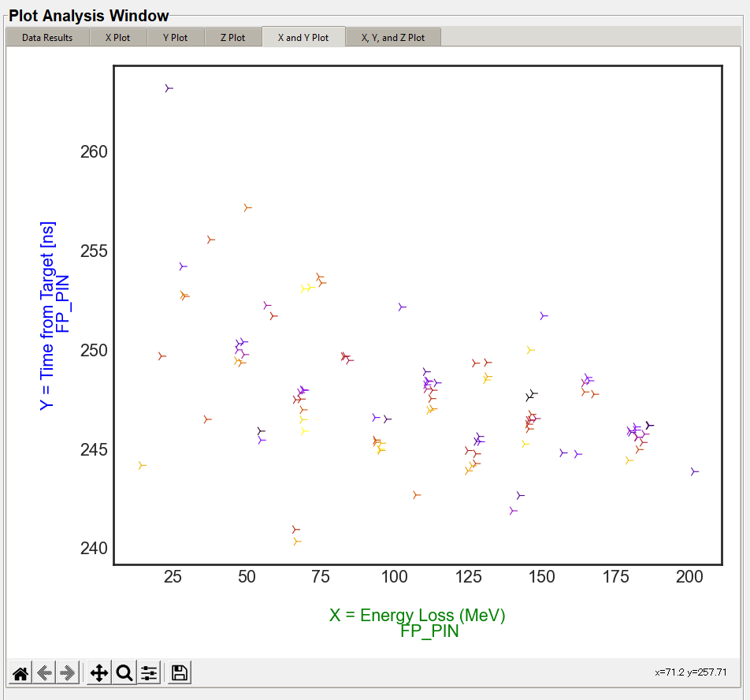
Task: Show the Z Plot tab
Action: [232, 37]
